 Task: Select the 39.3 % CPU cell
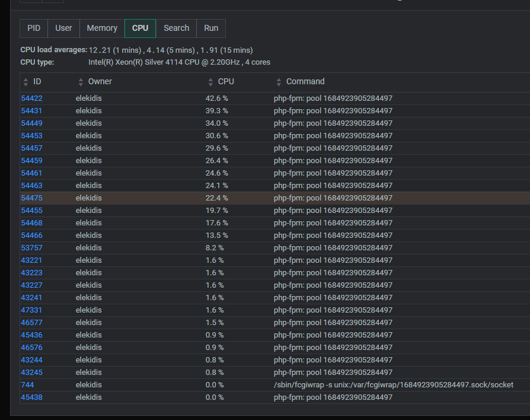[x=216, y=111]
